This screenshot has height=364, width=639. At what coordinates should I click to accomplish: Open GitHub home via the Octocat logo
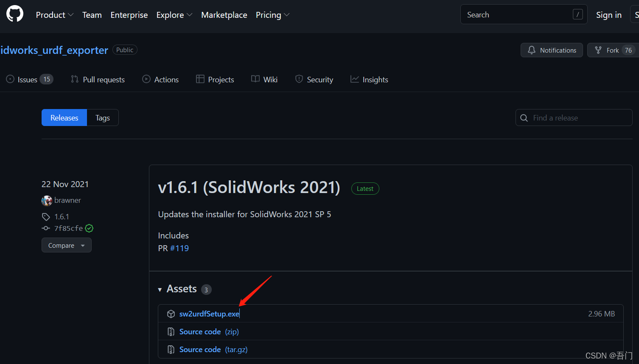click(x=15, y=14)
